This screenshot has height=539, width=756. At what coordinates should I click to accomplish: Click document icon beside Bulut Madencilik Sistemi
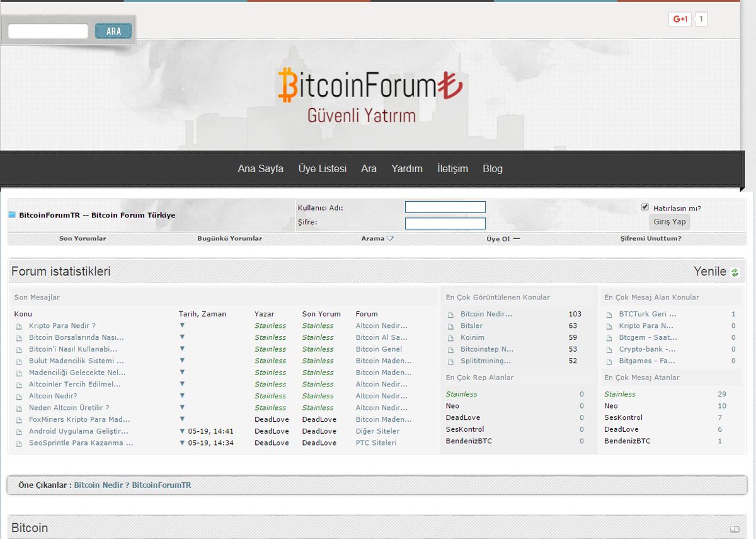click(20, 361)
